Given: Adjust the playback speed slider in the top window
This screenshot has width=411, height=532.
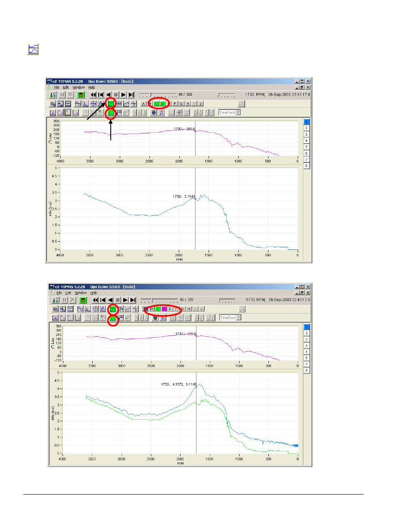Looking at the screenshot, I should coord(226,95).
